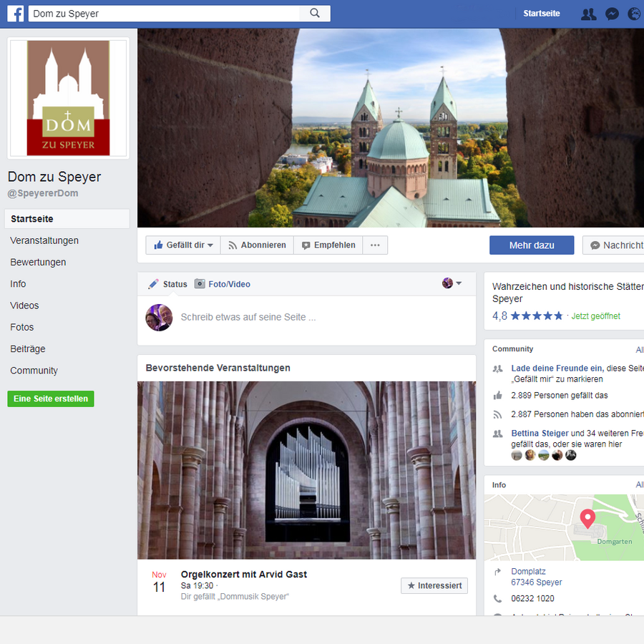Open the more options ellipsis button
Screen dimensions: 644x644
375,245
